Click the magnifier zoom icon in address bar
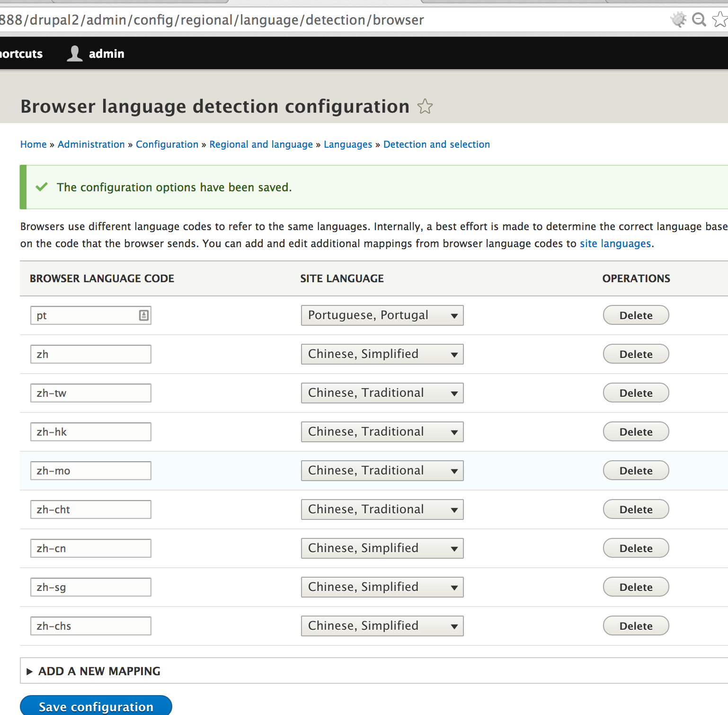The height and width of the screenshot is (715, 728). [x=699, y=19]
